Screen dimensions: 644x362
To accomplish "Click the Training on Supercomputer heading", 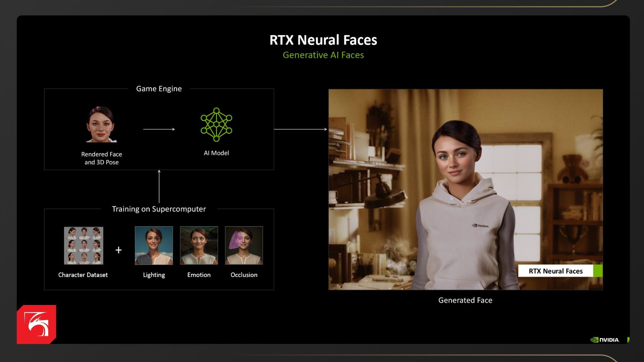I will [159, 209].
